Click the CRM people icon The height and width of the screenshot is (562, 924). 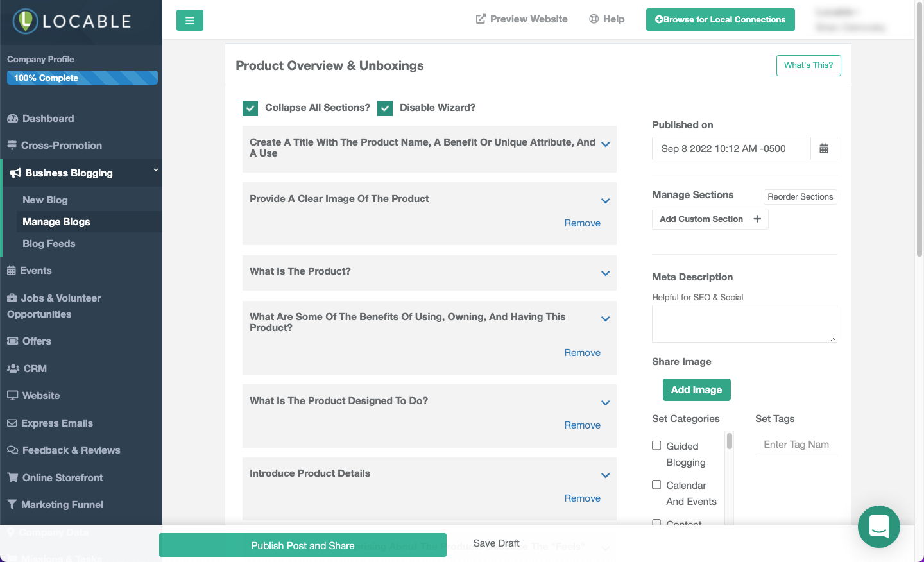[13, 369]
